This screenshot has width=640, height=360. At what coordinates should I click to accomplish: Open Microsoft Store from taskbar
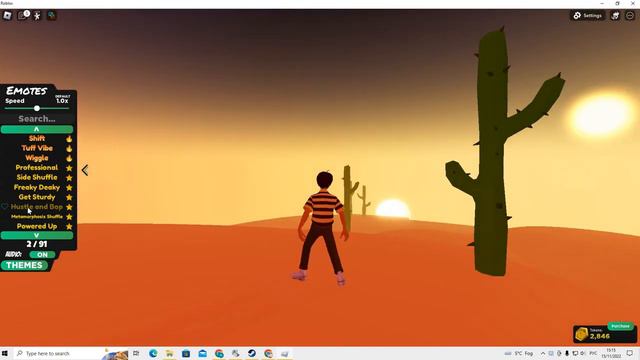(186, 353)
